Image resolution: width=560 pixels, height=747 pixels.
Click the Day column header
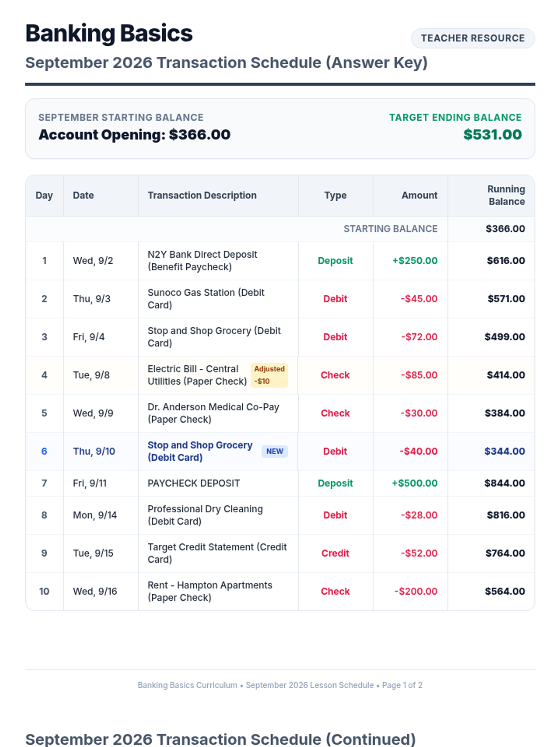(44, 195)
